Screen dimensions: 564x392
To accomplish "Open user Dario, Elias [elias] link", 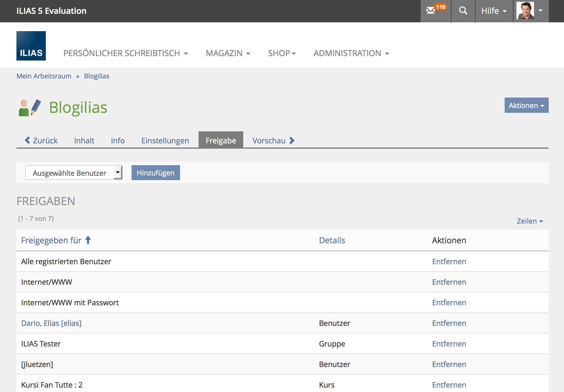I will [x=51, y=323].
